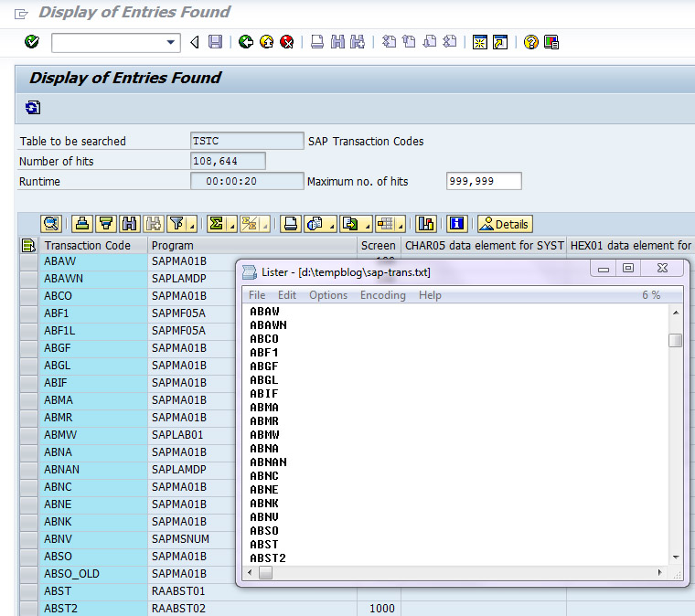Create a new session icon
Image resolution: width=695 pixels, height=616 pixels.
click(x=479, y=43)
